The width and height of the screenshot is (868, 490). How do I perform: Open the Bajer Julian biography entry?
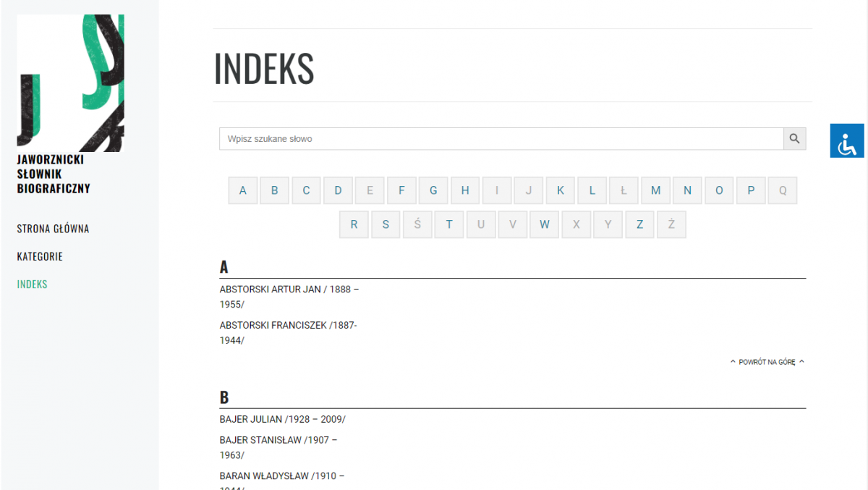pyautogui.click(x=282, y=419)
